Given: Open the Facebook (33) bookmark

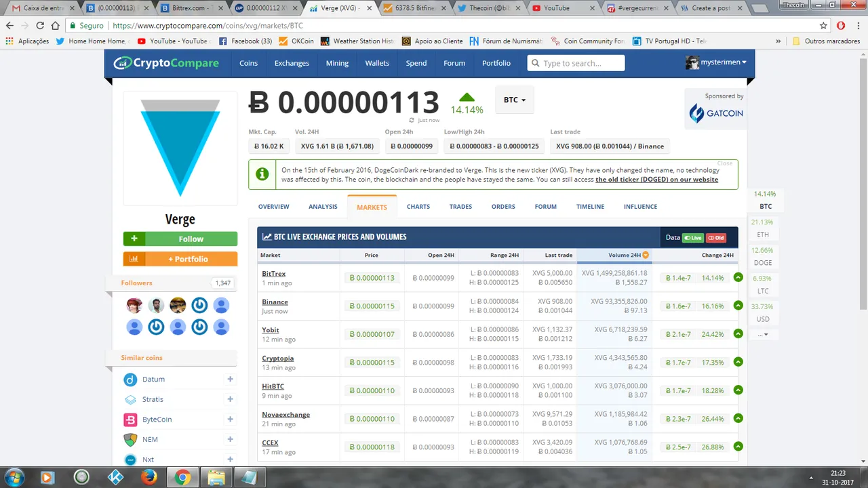Looking at the screenshot, I should point(245,41).
